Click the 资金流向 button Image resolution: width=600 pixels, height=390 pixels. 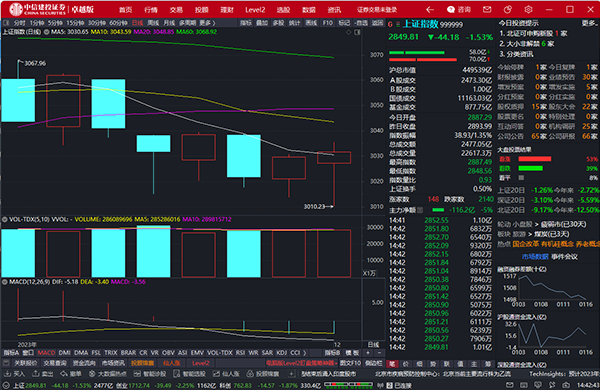(x=84, y=363)
